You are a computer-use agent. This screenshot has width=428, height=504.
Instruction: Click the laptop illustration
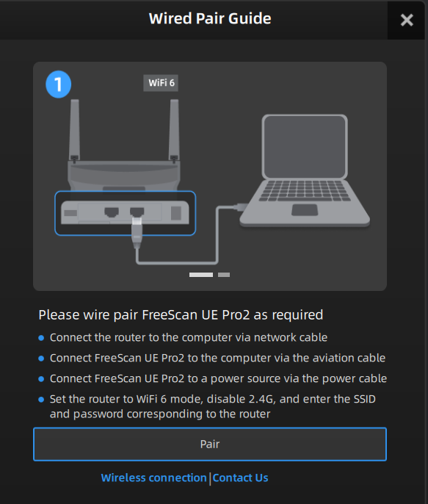(x=305, y=170)
